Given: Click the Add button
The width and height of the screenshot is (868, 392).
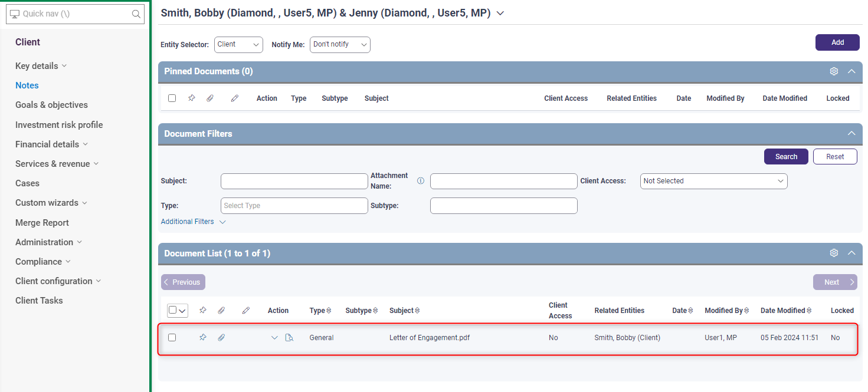Looking at the screenshot, I should 837,42.
